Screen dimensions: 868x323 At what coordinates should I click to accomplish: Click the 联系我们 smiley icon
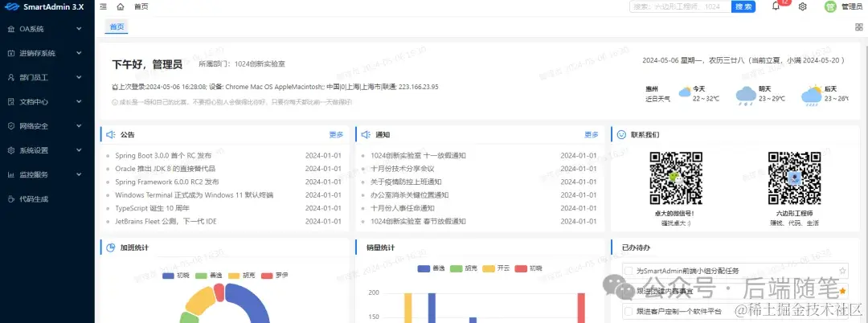621,134
